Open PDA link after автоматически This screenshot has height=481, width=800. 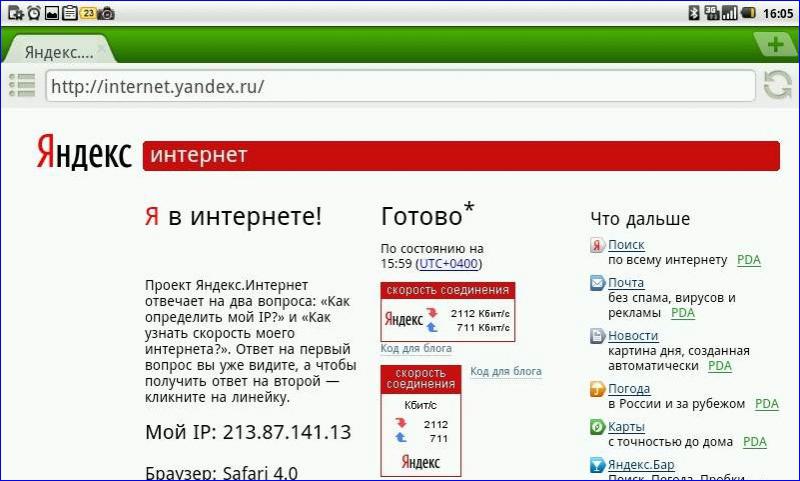pyautogui.click(x=720, y=366)
